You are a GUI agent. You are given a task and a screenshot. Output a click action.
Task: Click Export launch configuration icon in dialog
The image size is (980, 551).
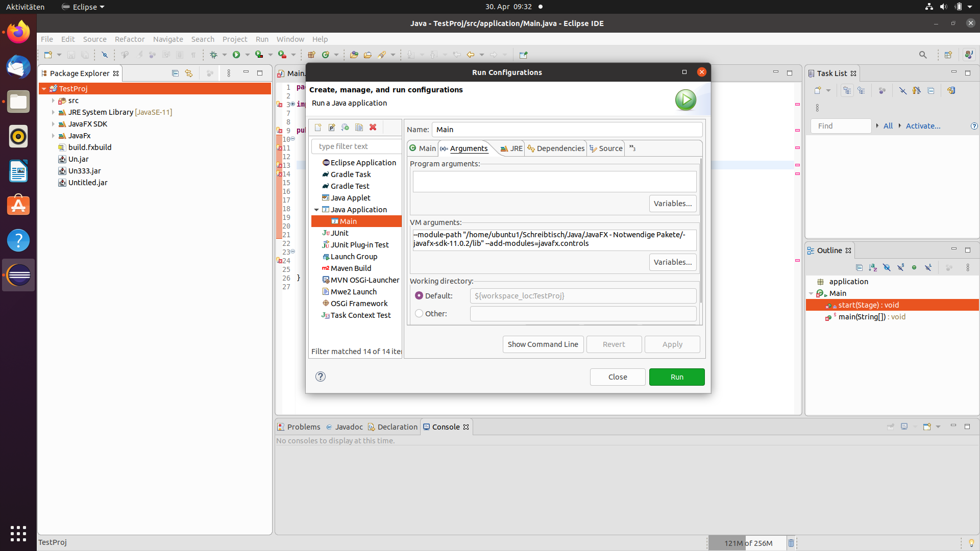click(345, 128)
